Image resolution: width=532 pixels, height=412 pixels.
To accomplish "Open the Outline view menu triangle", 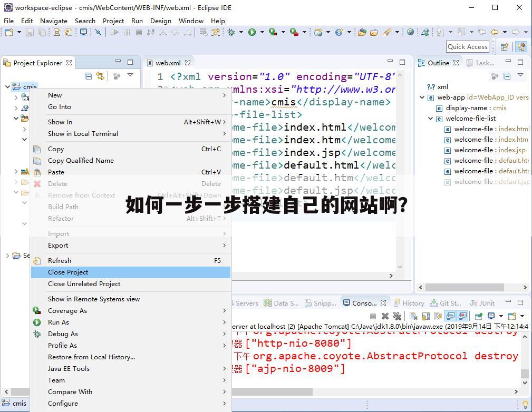I will coord(520,75).
